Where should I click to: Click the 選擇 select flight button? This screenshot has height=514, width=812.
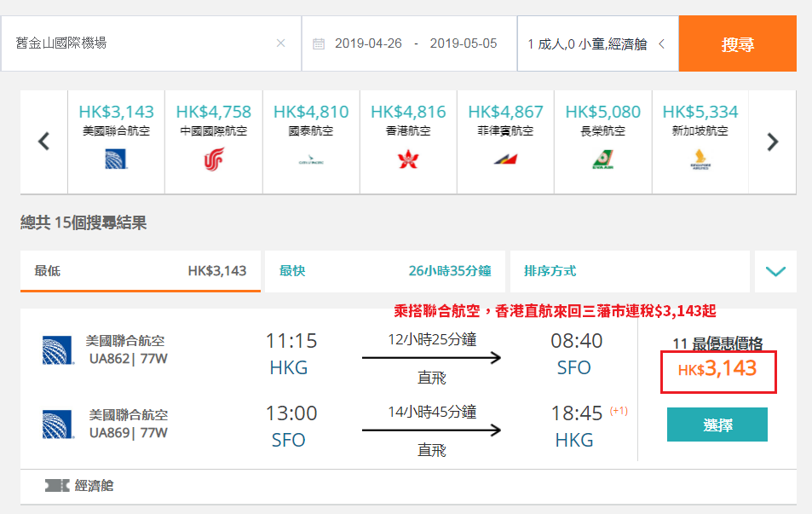tap(717, 424)
